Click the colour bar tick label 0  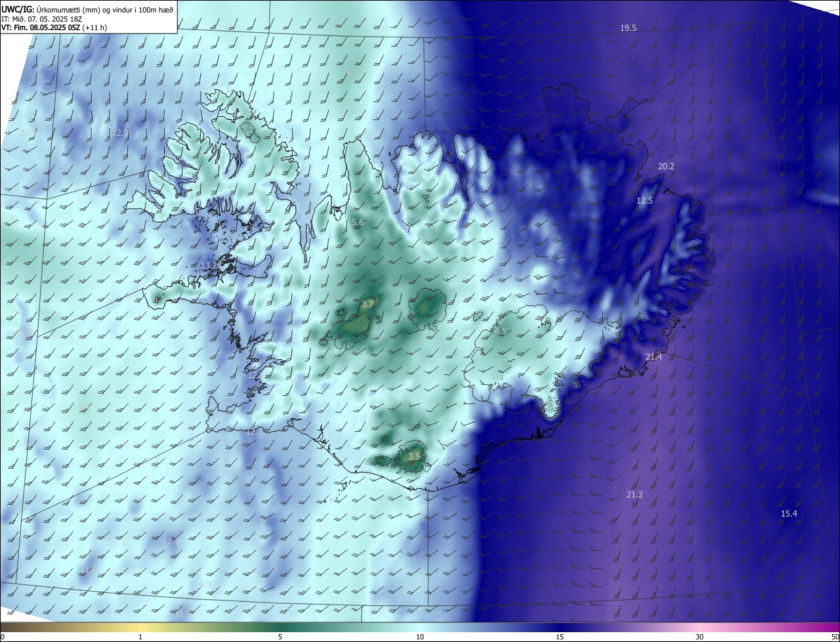coord(2,637)
